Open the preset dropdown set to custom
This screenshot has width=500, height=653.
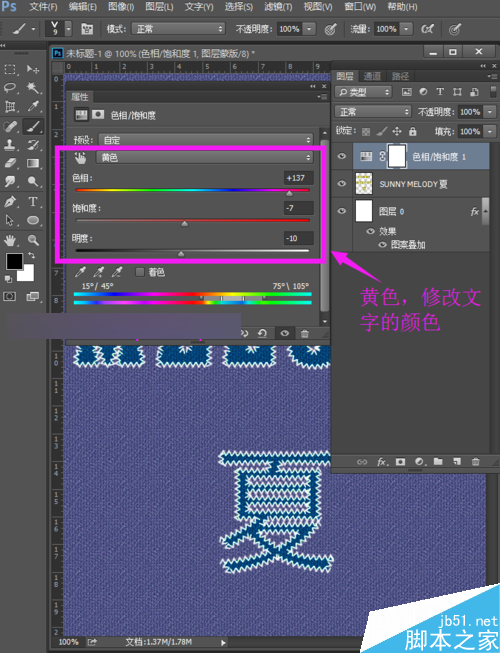[x=206, y=140]
